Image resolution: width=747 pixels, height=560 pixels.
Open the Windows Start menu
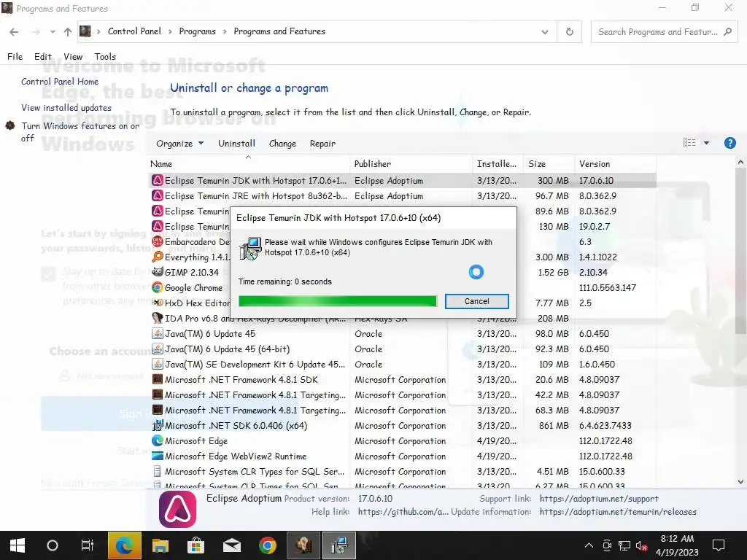18,545
